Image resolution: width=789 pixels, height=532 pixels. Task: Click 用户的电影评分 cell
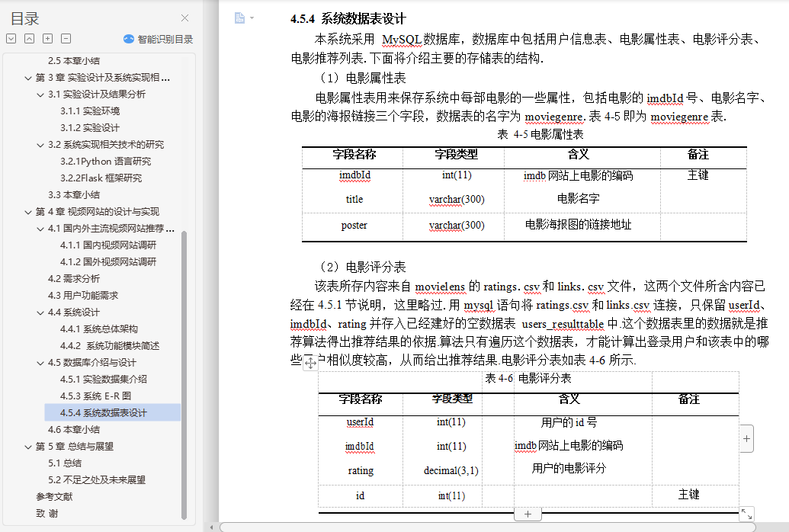click(x=569, y=468)
